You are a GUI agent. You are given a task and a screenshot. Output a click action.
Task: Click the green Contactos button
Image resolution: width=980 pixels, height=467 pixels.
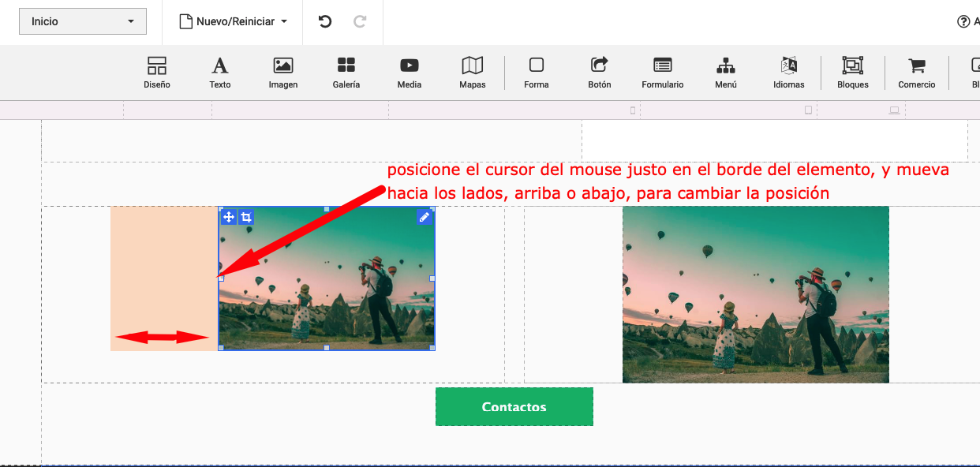[x=514, y=407]
